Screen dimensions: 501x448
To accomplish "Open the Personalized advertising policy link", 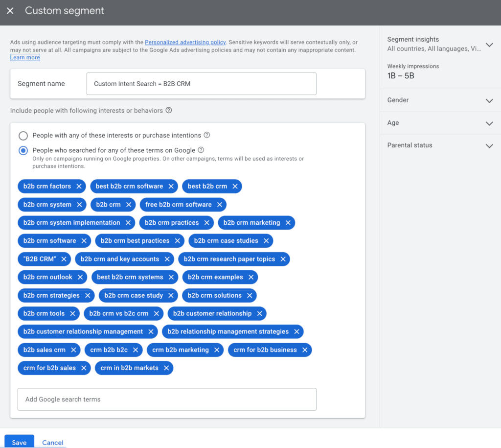I will coord(185,42).
